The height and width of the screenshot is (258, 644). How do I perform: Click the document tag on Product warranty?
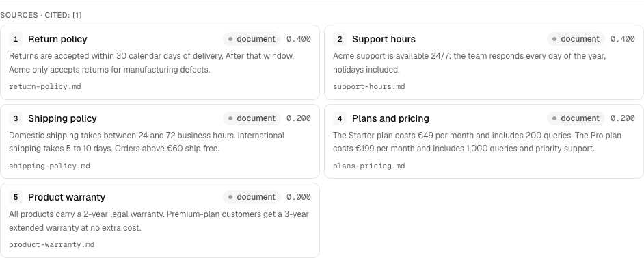pyautogui.click(x=252, y=197)
